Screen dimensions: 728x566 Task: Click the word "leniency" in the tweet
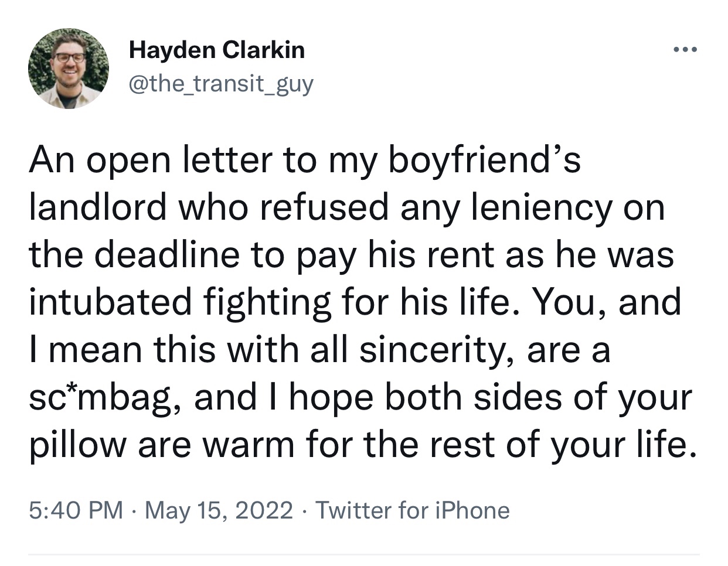coord(542,207)
